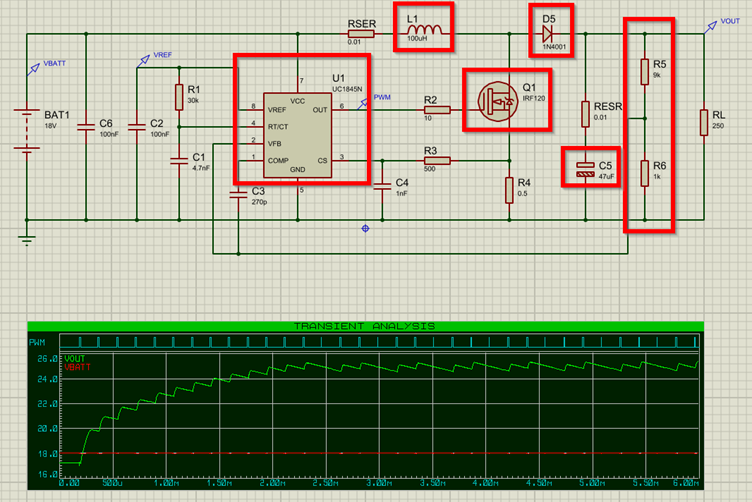Click the Transient Analysis graph title bar
Screen dimensions: 752x502
pyautogui.click(x=365, y=326)
